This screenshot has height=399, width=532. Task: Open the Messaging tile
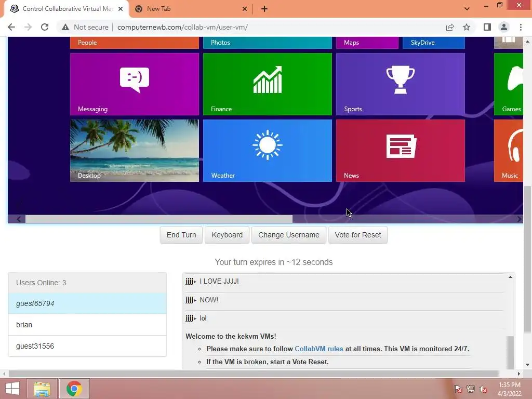(135, 84)
